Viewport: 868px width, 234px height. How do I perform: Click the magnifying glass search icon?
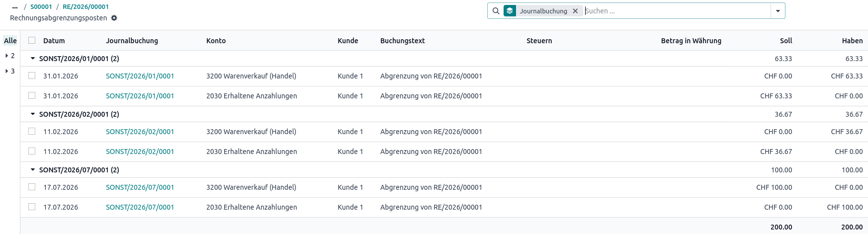(x=496, y=11)
